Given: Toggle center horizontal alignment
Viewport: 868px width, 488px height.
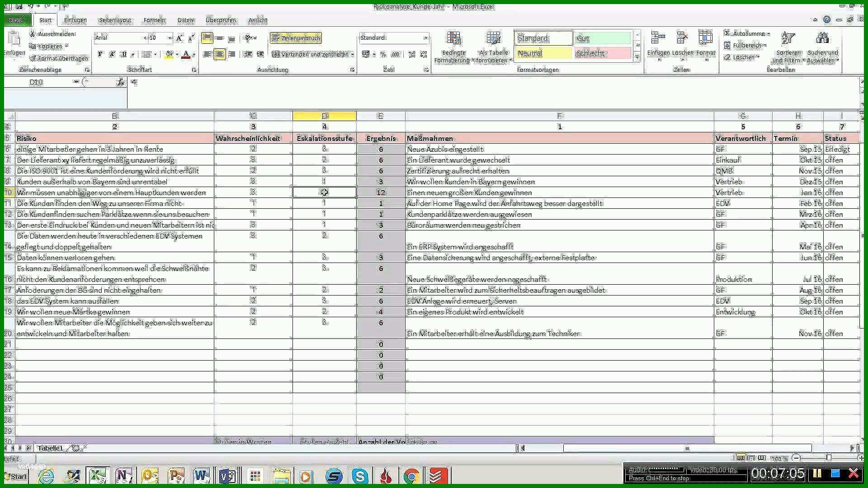Looking at the screenshot, I should click(x=219, y=54).
